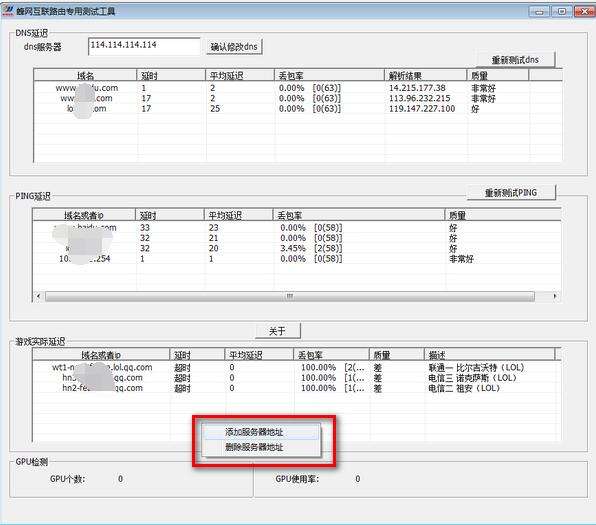This screenshot has height=525, width=596.
Task: Click DNS table 解析结果 column header
Action: pyautogui.click(x=425, y=75)
